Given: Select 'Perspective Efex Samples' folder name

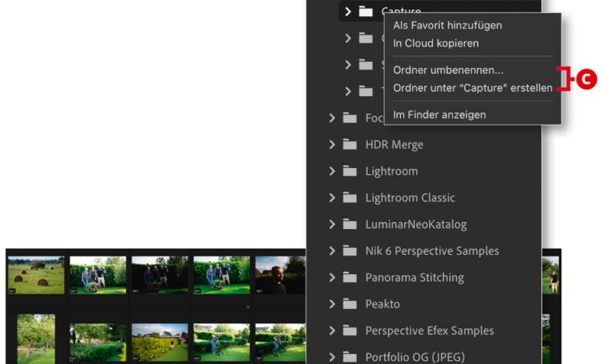Looking at the screenshot, I should pyautogui.click(x=430, y=331).
